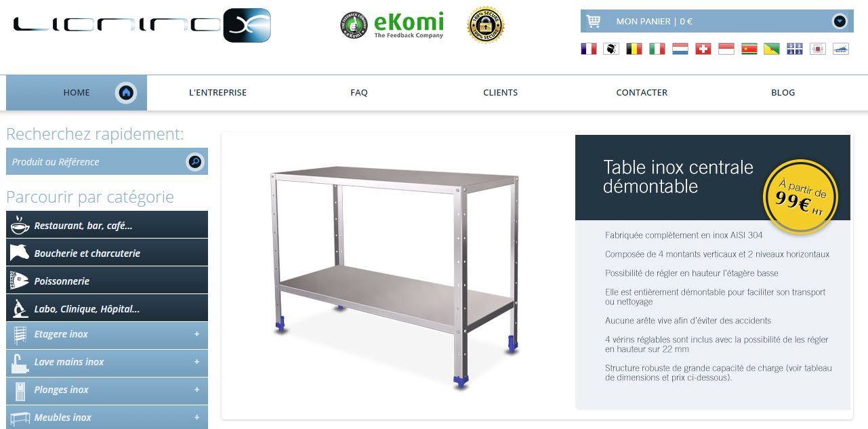Click the Italian flag icon
Viewport: 868px width, 429px height.
click(x=657, y=49)
